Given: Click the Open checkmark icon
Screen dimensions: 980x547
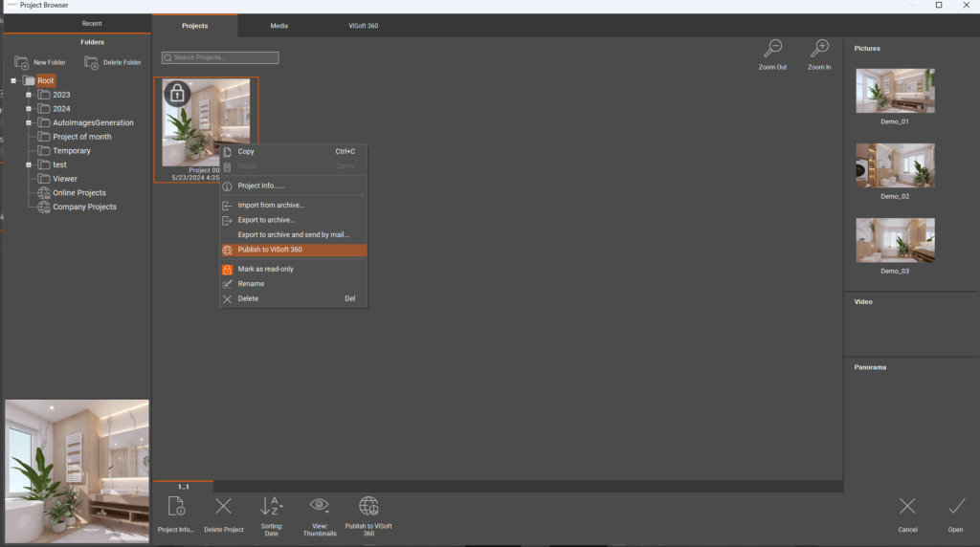Looking at the screenshot, I should [x=956, y=506].
